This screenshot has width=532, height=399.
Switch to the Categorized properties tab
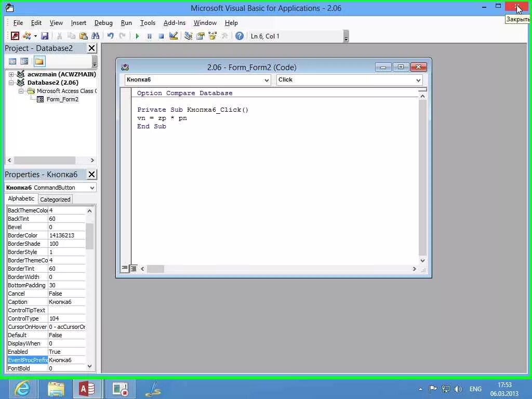(x=55, y=199)
